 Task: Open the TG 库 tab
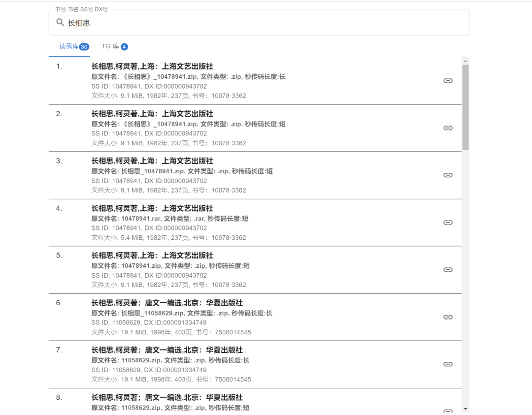point(114,46)
